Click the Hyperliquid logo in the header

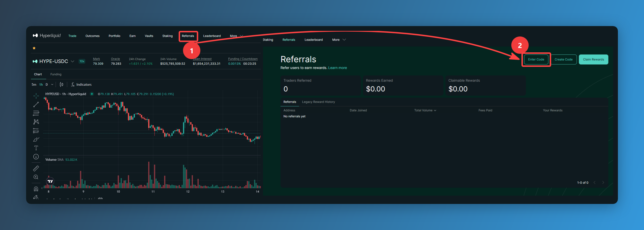tap(47, 36)
